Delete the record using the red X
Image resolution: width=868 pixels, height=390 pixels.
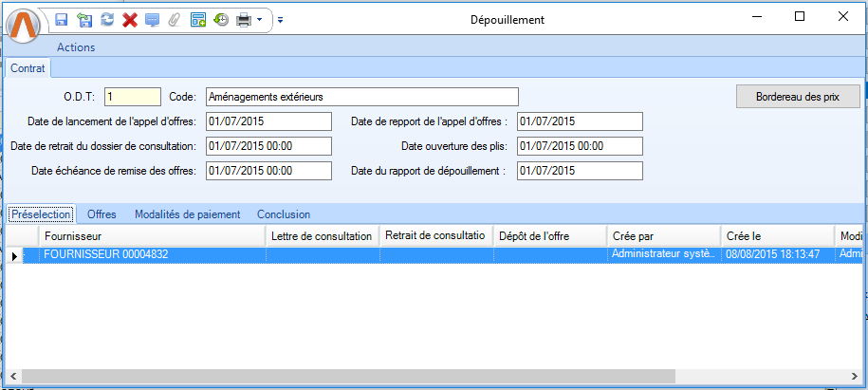pos(130,19)
